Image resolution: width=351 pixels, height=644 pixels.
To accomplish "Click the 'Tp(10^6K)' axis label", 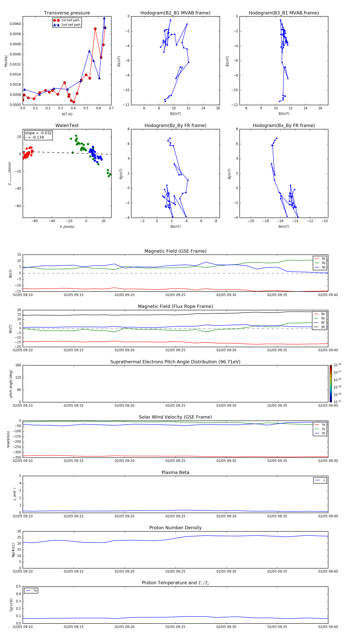I will pos(11,605).
